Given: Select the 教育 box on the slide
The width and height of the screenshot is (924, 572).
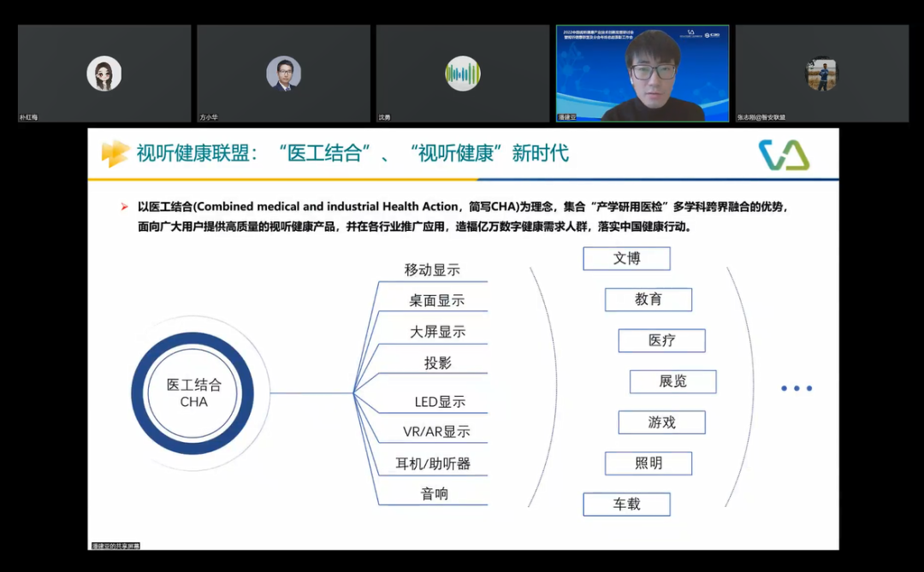Looking at the screenshot, I should click(x=648, y=299).
